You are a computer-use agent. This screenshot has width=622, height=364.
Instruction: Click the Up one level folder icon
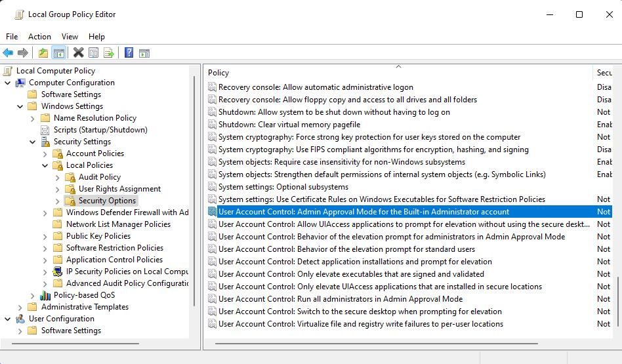(x=43, y=53)
